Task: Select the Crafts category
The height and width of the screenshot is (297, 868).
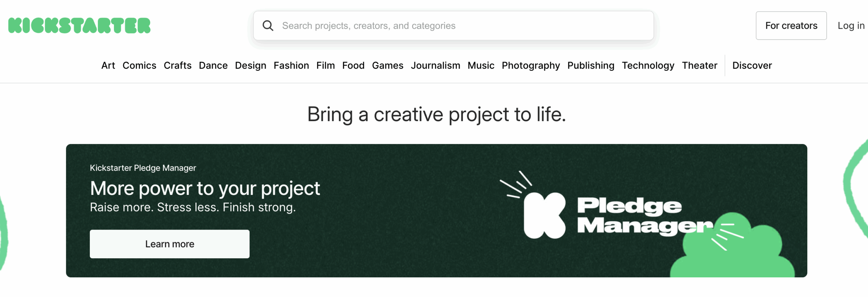Action: click(x=177, y=65)
